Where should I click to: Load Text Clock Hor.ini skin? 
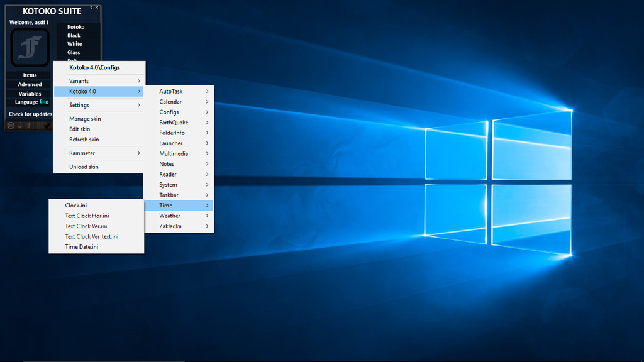[96, 216]
